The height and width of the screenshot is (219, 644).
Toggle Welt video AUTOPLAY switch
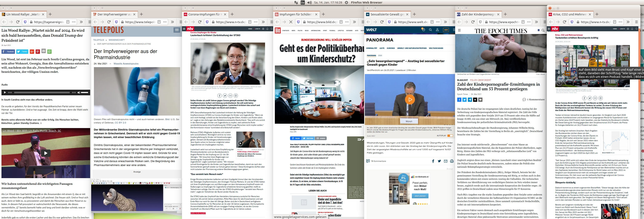tap(450, 136)
